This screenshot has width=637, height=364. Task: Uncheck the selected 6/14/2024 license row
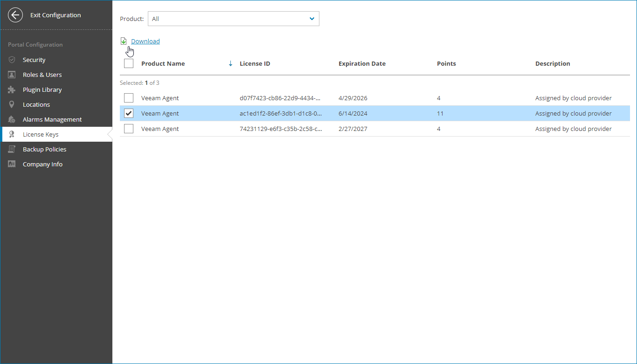(128, 113)
